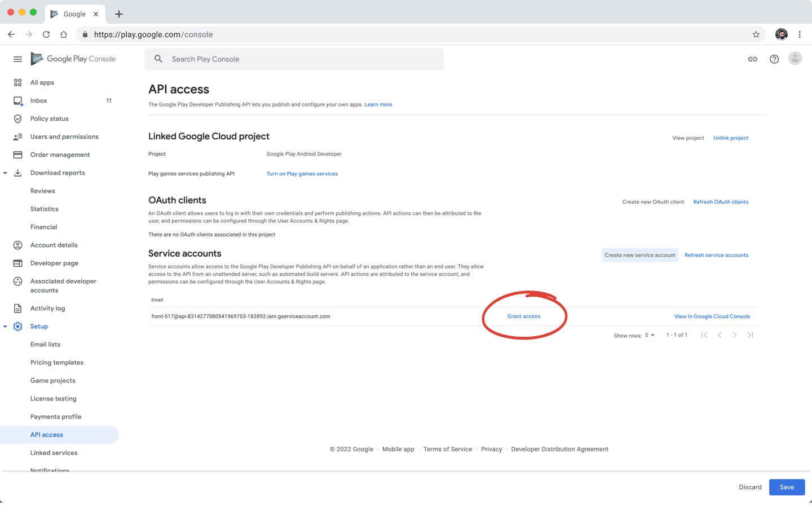Screen dimensions: 812x506
Task: Click the Activity log document icon
Action: coord(17,308)
